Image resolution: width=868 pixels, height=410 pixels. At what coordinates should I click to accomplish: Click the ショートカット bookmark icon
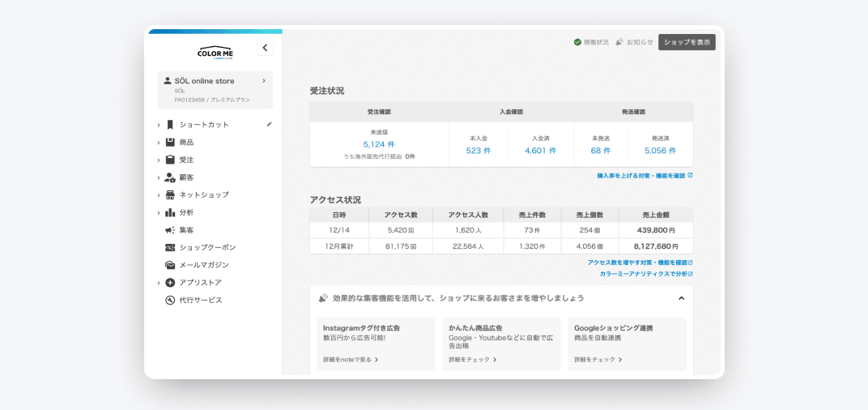[170, 125]
